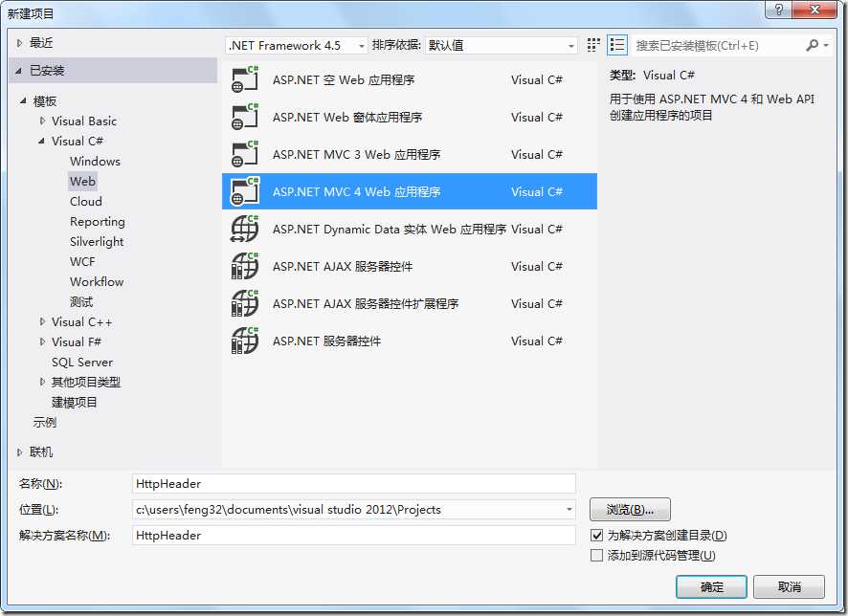
Task: Open the 位置 path dropdown arrow
Action: (x=569, y=509)
